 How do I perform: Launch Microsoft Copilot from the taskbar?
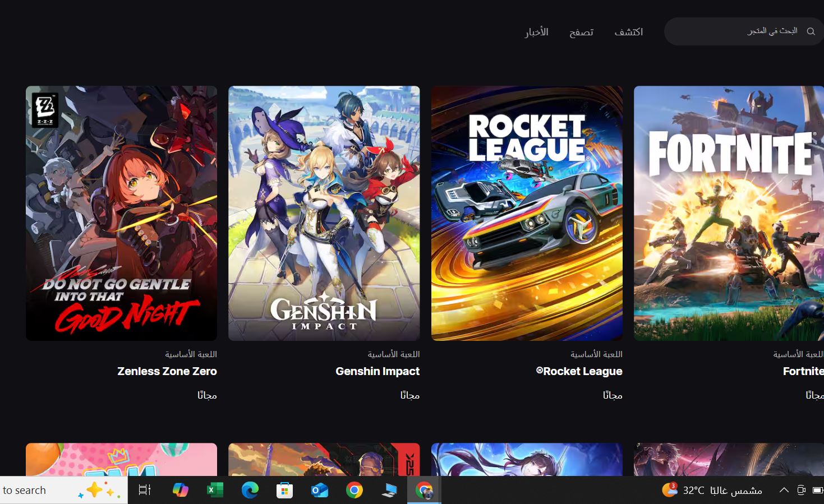(x=180, y=490)
